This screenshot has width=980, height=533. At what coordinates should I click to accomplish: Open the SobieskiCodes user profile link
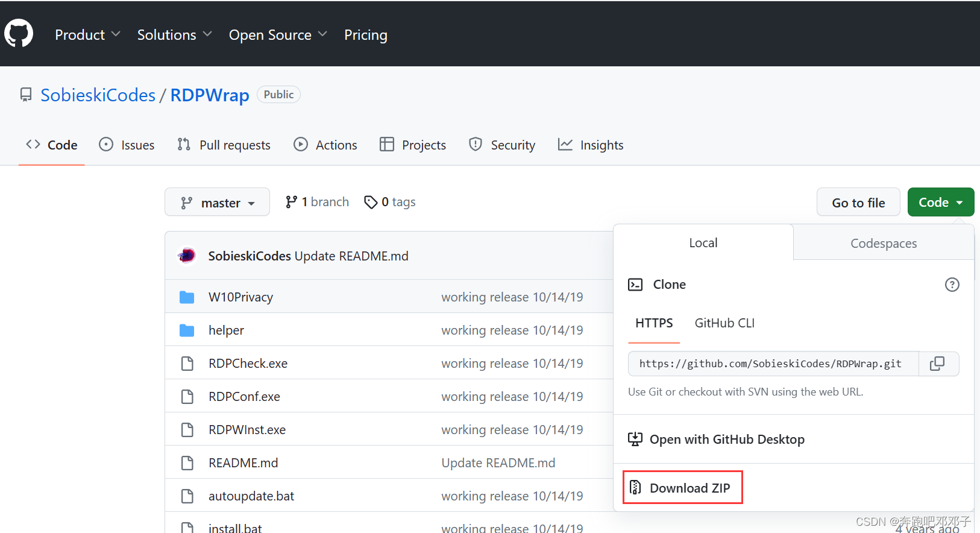coord(98,95)
